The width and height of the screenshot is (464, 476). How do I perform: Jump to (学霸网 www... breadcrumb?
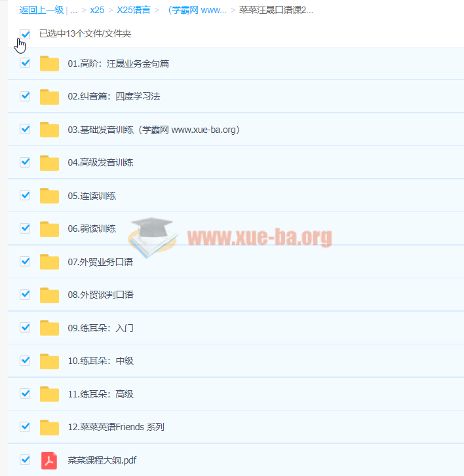click(x=197, y=10)
